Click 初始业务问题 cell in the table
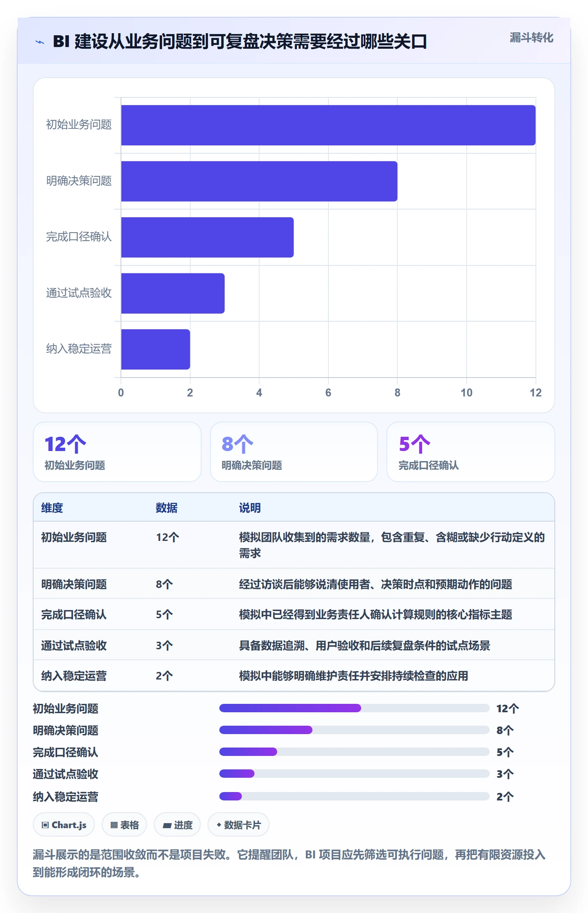 pos(74,537)
